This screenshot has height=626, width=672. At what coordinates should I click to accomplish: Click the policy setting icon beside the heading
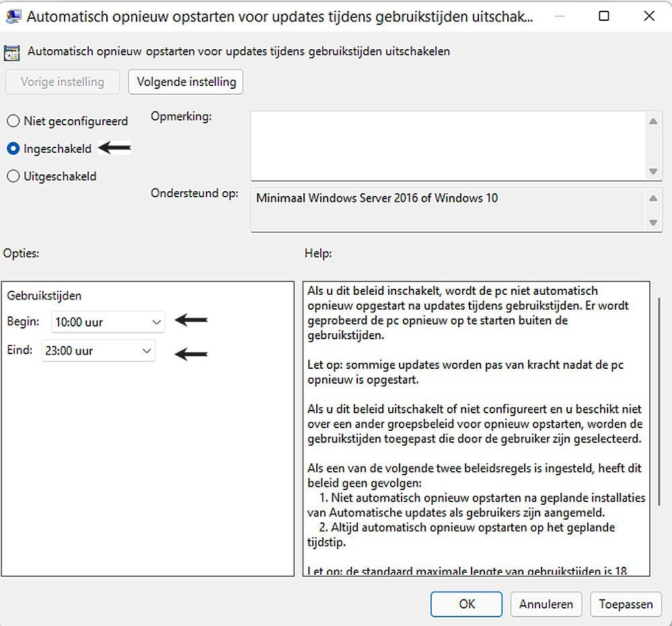tap(11, 53)
